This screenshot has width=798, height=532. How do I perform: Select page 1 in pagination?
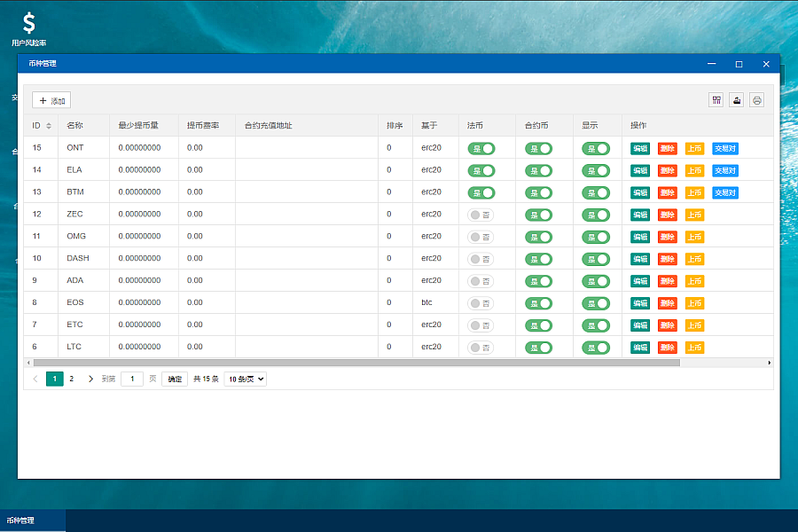pyautogui.click(x=54, y=379)
